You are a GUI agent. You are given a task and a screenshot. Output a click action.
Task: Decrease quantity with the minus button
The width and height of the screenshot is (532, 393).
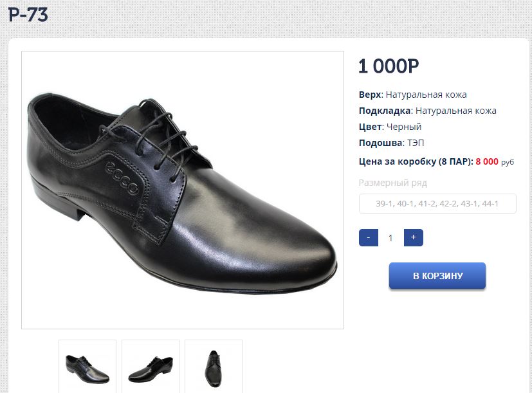[368, 238]
